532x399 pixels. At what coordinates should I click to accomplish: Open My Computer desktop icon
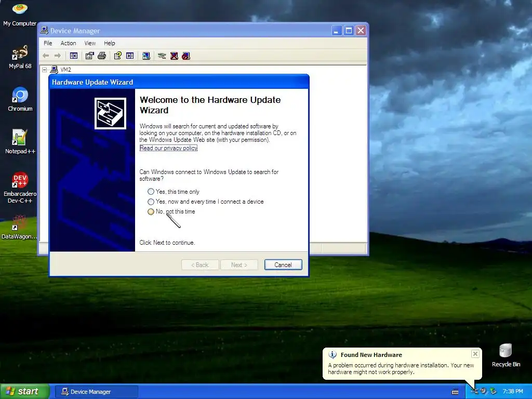click(20, 15)
